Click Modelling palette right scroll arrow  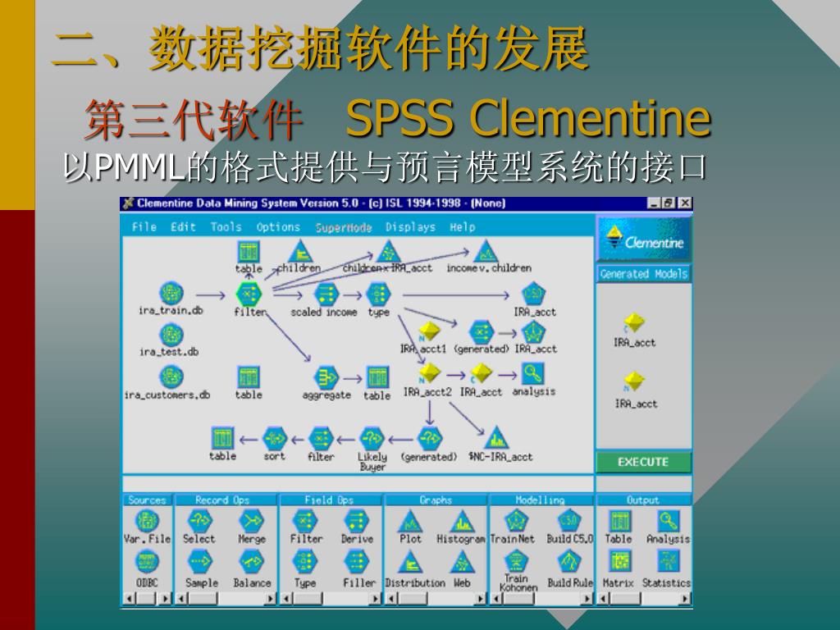click(x=587, y=598)
